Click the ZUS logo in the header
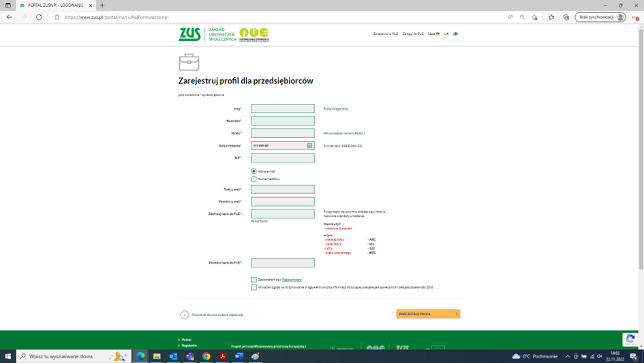Image resolution: width=644 pixels, height=363 pixels. click(189, 34)
